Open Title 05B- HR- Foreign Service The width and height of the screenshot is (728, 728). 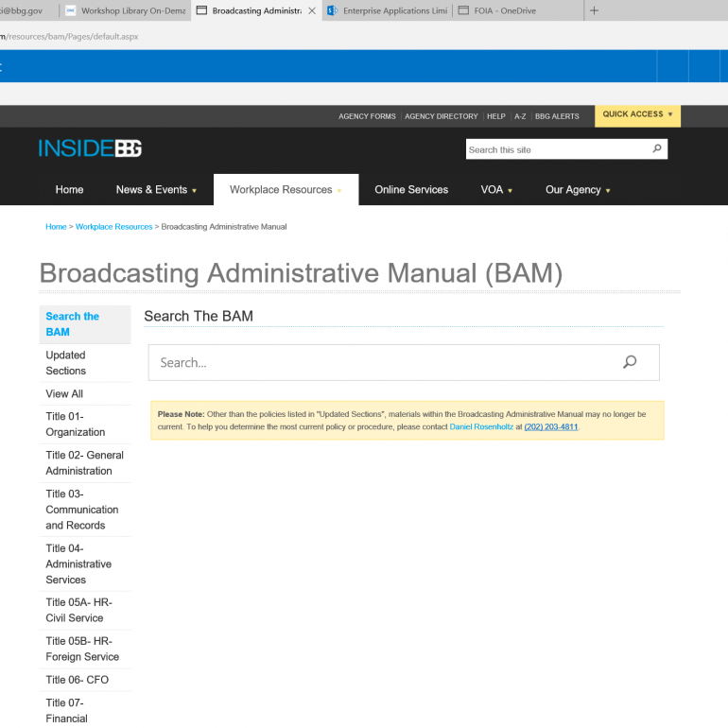pos(85,649)
